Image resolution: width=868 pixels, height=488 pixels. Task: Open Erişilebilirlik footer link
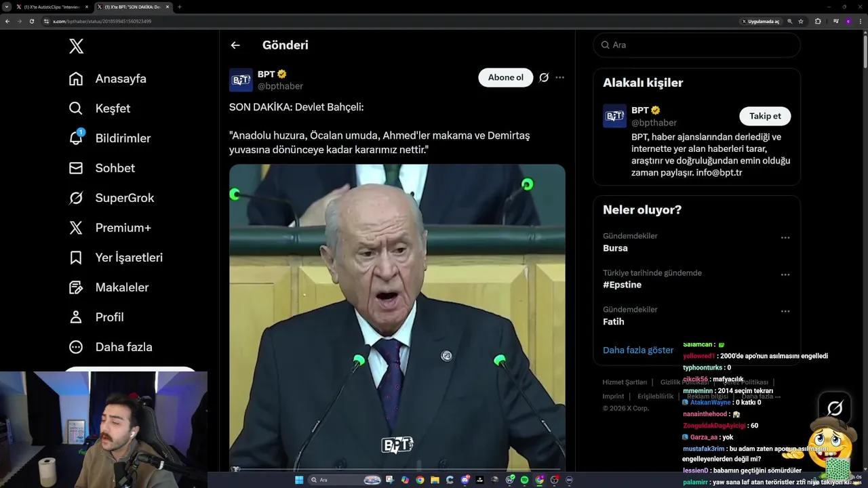[x=655, y=396]
